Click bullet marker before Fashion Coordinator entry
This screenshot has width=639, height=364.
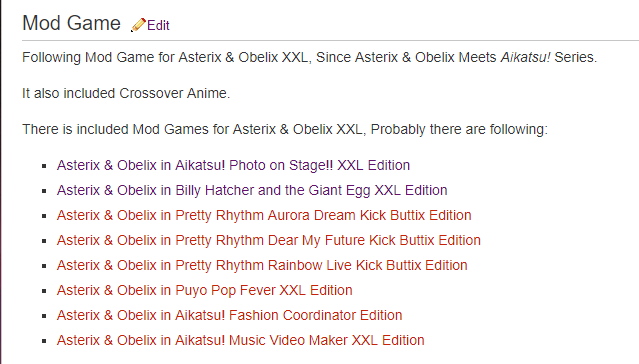[44, 316]
